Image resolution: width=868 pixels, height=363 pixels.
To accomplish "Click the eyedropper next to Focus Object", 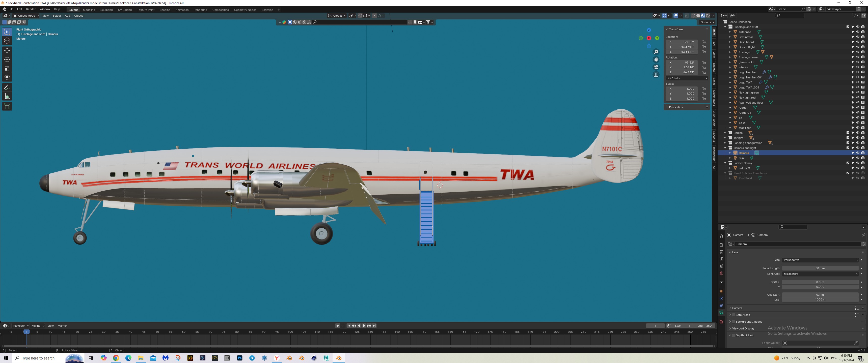I will [856, 343].
